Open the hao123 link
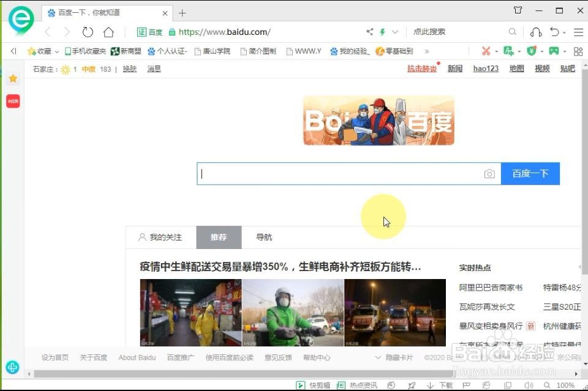This screenshot has width=588, height=391. [x=486, y=69]
